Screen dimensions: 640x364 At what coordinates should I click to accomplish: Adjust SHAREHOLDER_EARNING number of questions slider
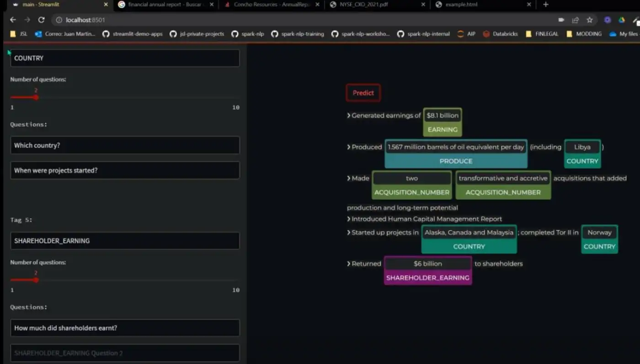click(x=36, y=280)
